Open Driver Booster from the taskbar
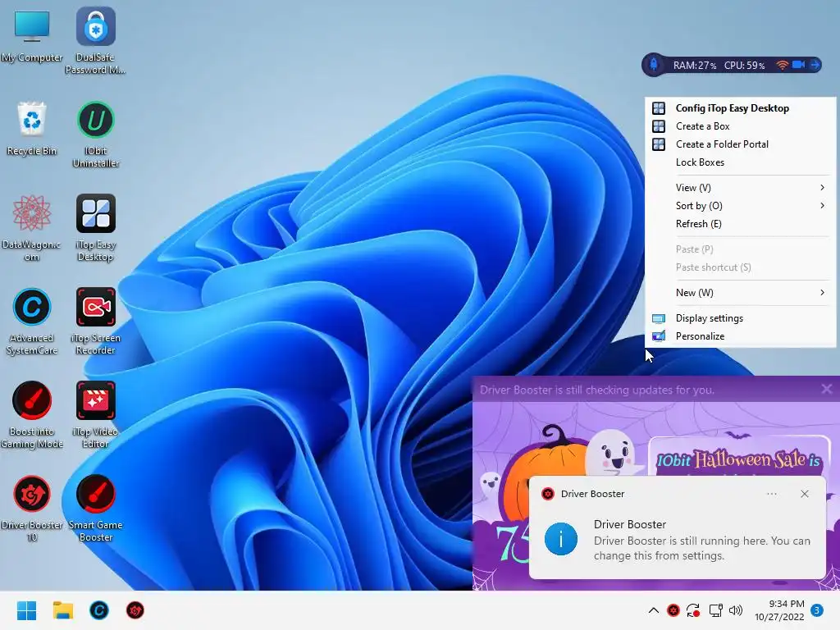The height and width of the screenshot is (630, 840). [x=135, y=610]
